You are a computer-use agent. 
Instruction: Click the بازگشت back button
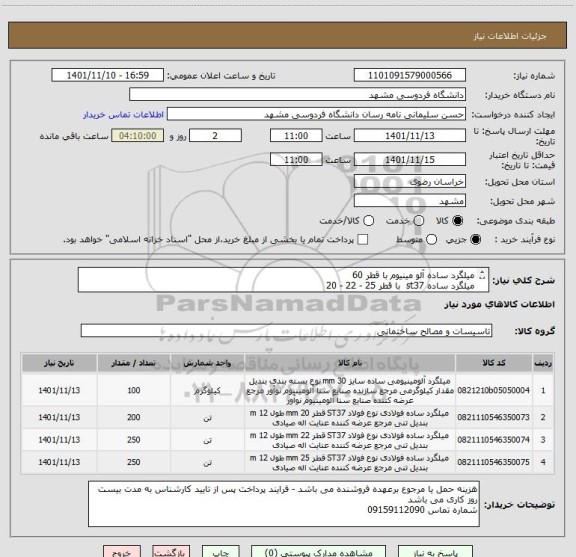[171, 551]
